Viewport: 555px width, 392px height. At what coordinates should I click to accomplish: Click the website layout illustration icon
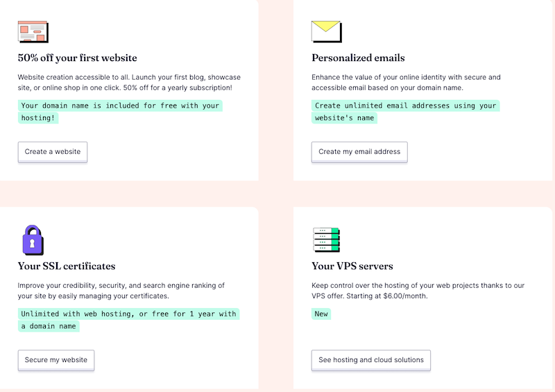pyautogui.click(x=33, y=31)
